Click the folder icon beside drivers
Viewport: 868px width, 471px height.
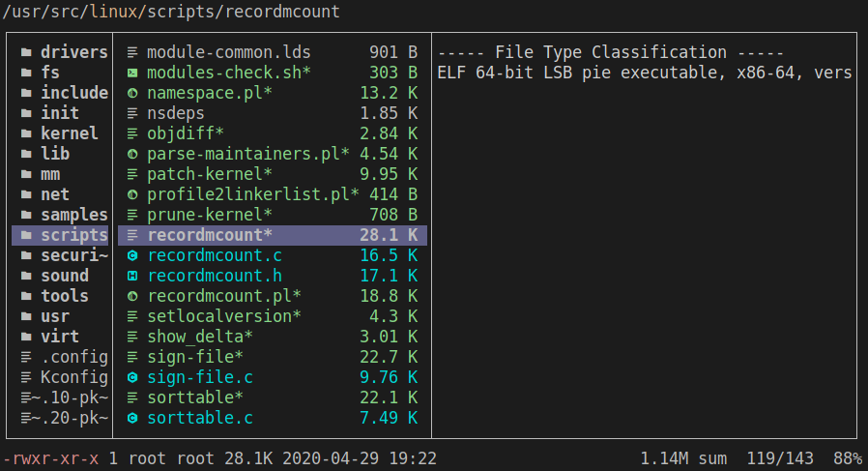[26, 52]
